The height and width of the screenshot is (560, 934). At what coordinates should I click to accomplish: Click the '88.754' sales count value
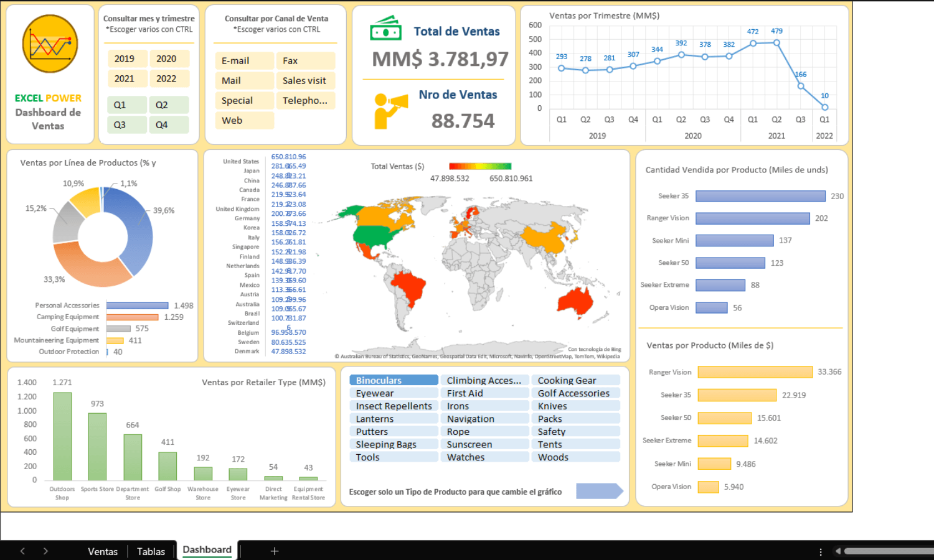(x=463, y=121)
